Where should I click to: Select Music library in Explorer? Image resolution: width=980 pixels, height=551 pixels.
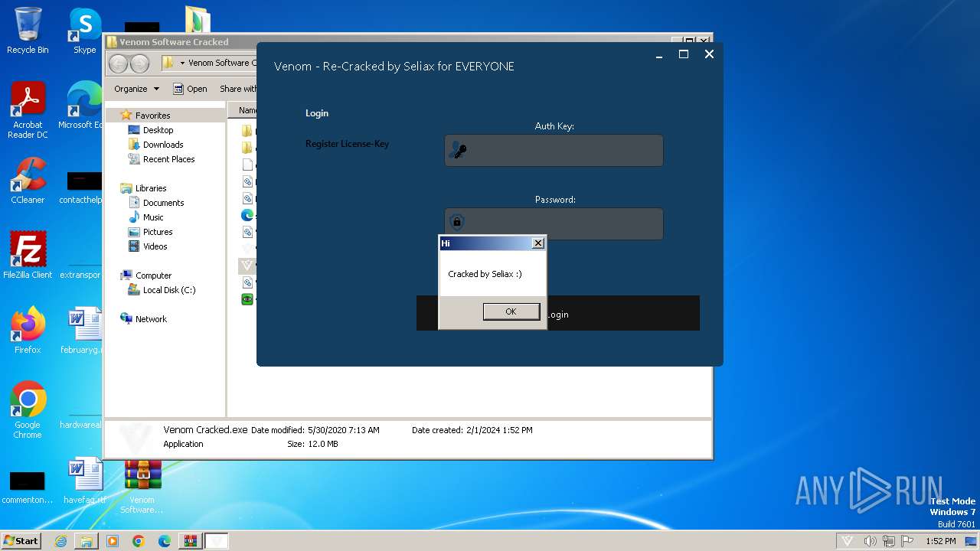pyautogui.click(x=153, y=217)
